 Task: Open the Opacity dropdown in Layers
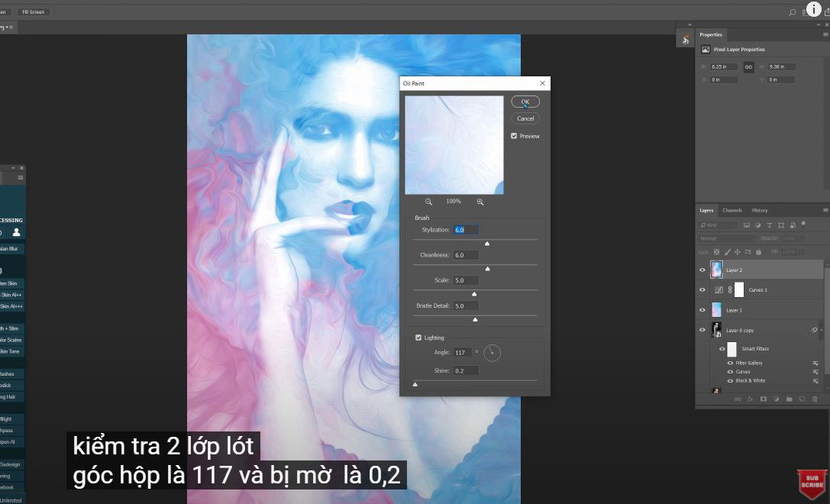pos(802,238)
